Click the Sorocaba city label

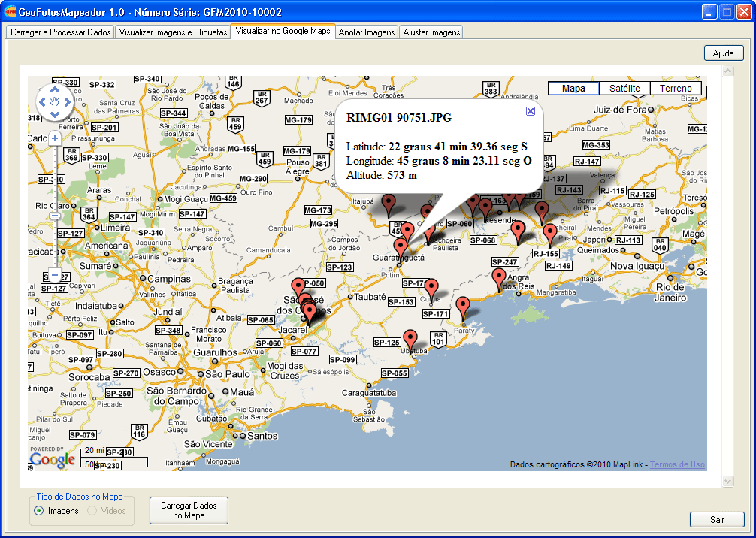89,377
